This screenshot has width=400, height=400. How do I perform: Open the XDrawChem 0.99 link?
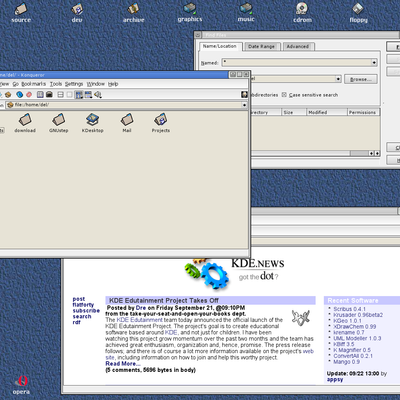tap(355, 327)
